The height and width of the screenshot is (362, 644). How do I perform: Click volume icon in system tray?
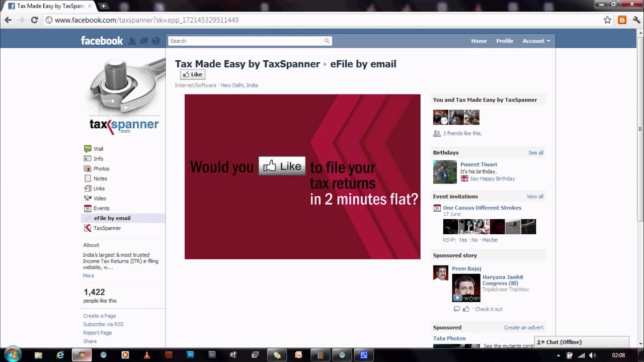point(592,355)
